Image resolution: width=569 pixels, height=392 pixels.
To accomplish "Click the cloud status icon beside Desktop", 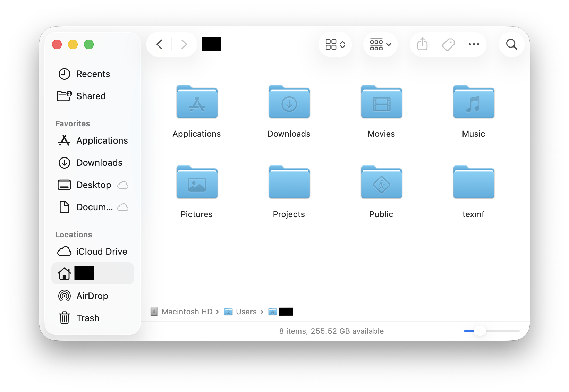I will coord(123,185).
